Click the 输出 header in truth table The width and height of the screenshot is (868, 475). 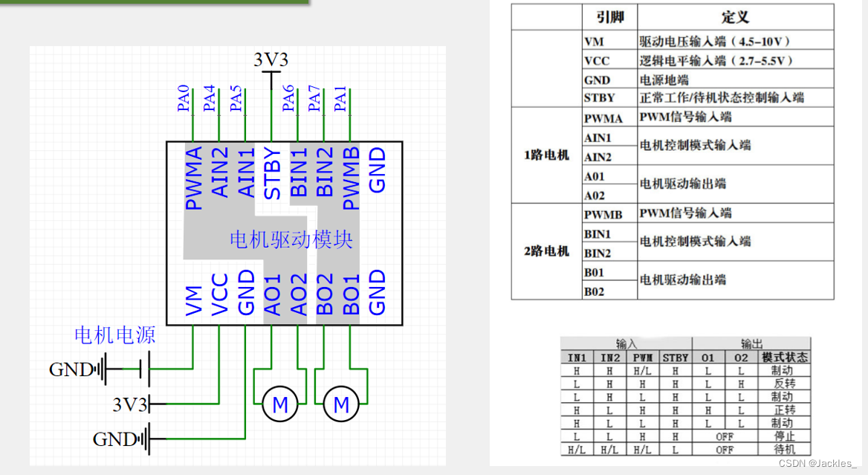pos(752,343)
